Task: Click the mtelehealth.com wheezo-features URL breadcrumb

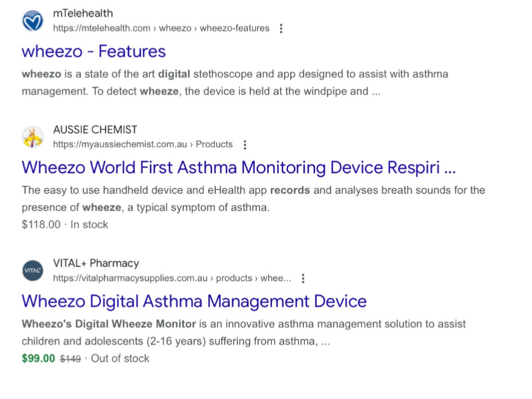Action: [161, 28]
